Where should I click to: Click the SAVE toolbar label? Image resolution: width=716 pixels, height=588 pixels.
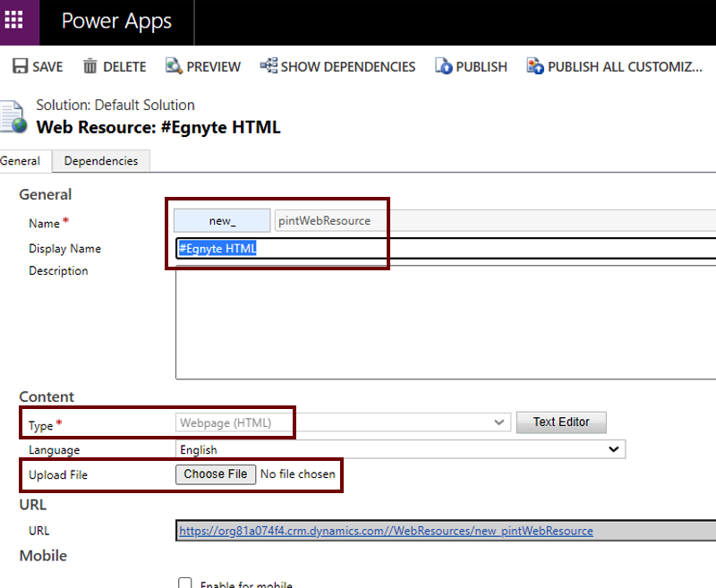coord(47,67)
